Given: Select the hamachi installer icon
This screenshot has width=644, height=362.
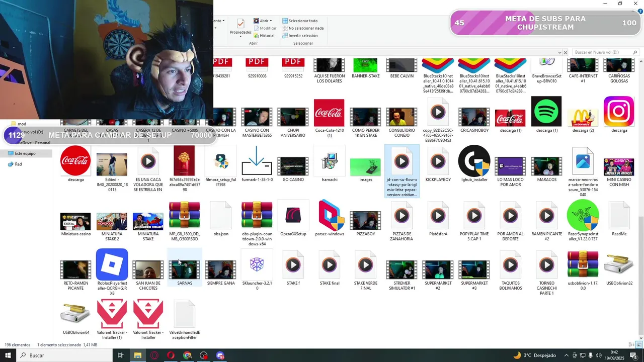Looking at the screenshot, I should 329,161.
